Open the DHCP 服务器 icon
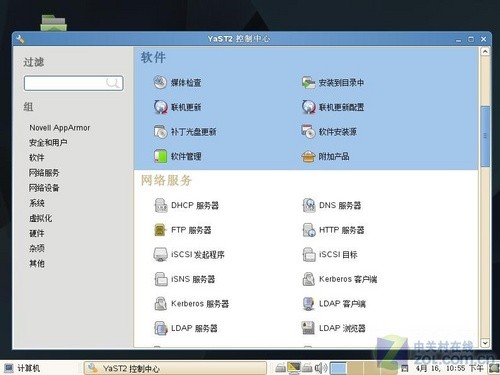Screen dimensions: 500x375 point(161,205)
